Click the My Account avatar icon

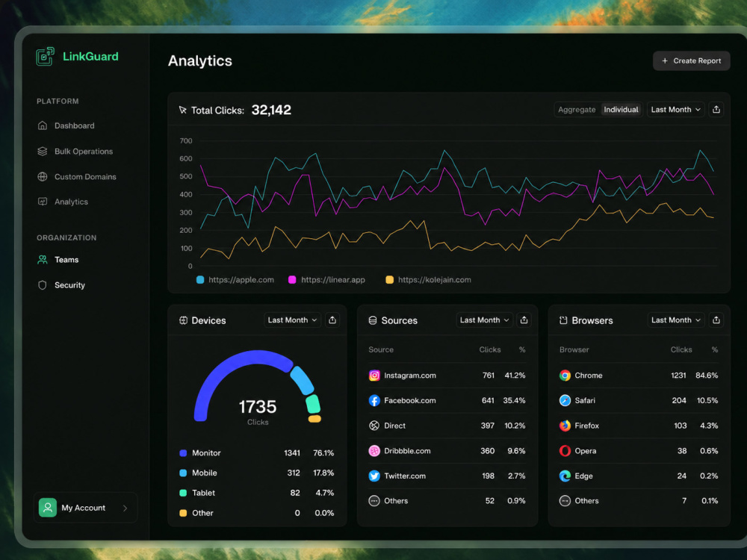click(48, 508)
